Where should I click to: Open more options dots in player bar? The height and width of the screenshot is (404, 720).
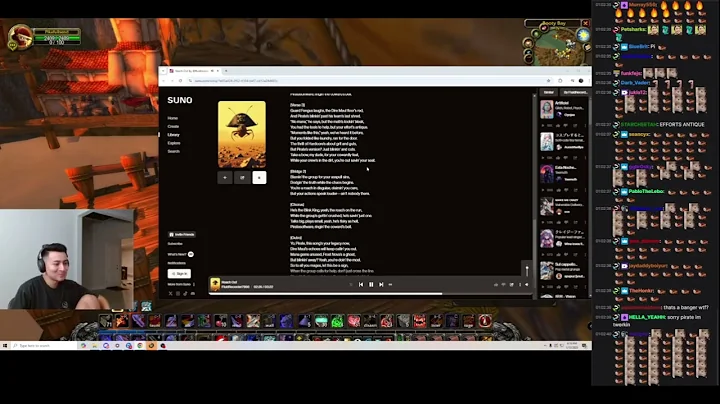[520, 285]
